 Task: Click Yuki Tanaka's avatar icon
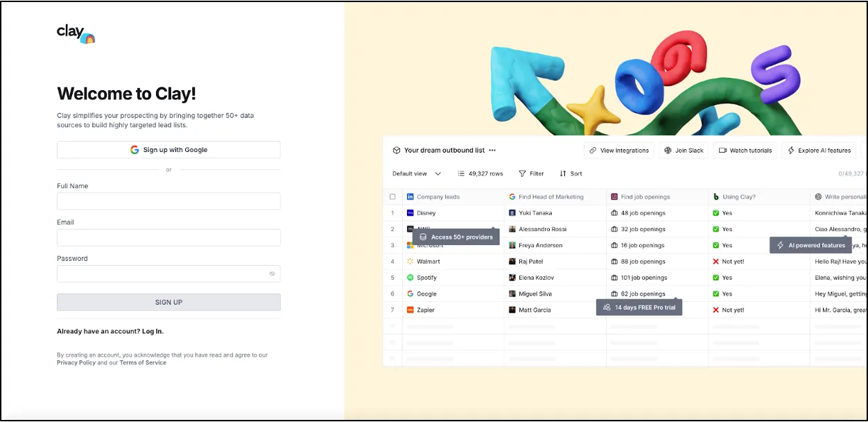point(512,213)
